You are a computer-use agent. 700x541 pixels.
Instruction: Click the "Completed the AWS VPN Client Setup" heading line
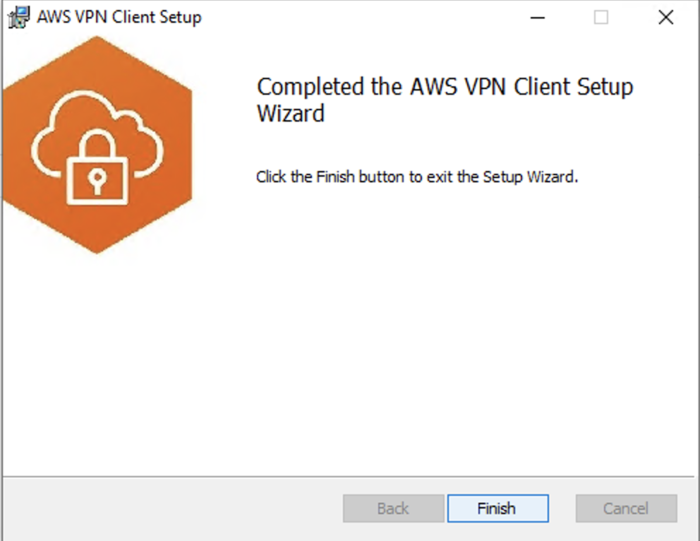click(x=444, y=87)
